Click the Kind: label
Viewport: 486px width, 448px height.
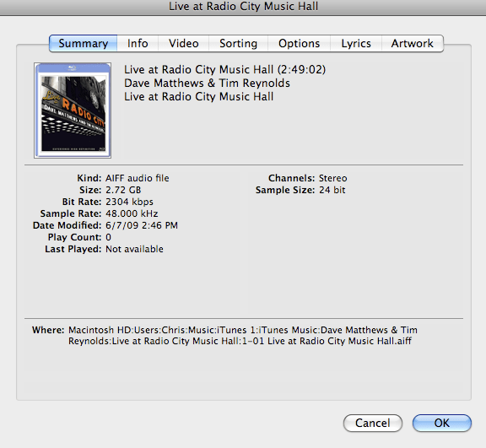[x=89, y=178]
